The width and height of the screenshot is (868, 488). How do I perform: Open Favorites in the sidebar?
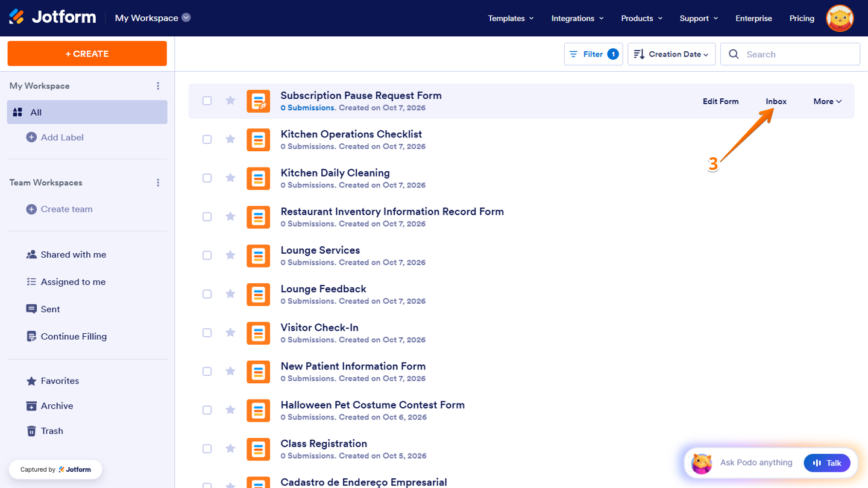(52, 381)
